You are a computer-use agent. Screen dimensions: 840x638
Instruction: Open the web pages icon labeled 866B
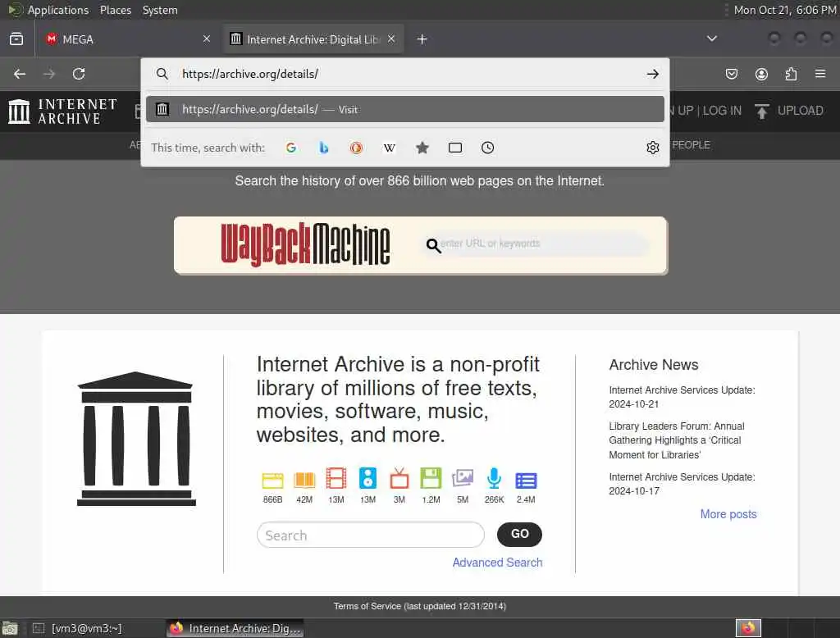272,481
